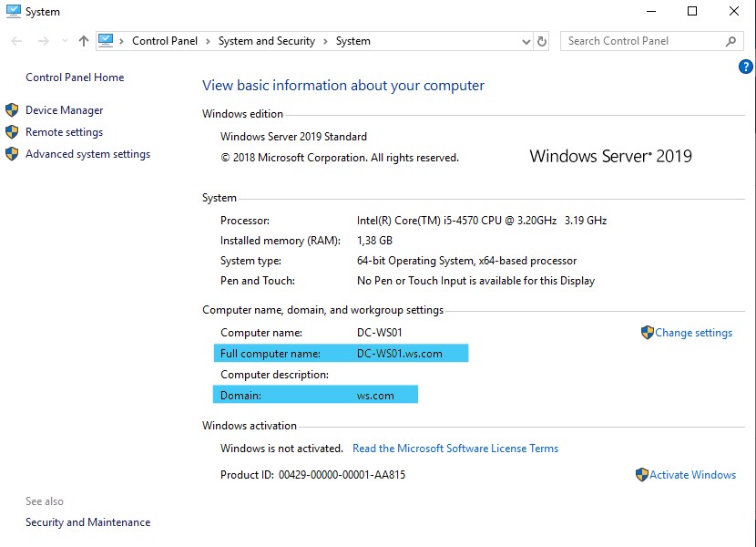Image resolution: width=756 pixels, height=547 pixels.
Task: Go up one level with Up arrow
Action: click(84, 41)
